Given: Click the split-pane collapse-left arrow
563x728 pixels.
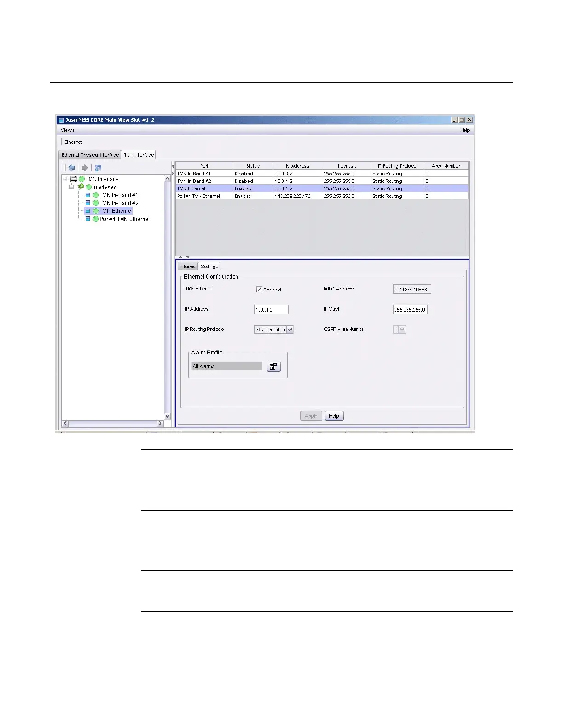Looking at the screenshot, I should (173, 166).
